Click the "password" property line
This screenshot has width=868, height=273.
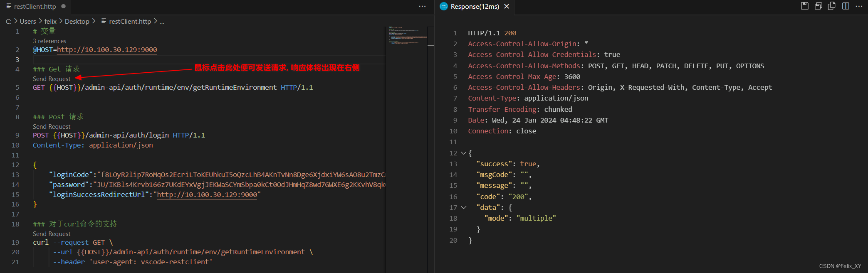click(x=217, y=184)
